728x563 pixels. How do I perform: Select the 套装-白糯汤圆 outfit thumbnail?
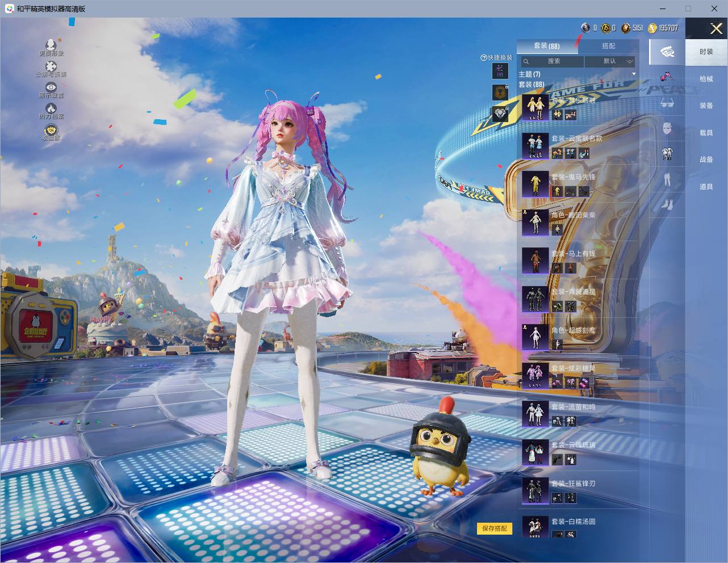[535, 527]
